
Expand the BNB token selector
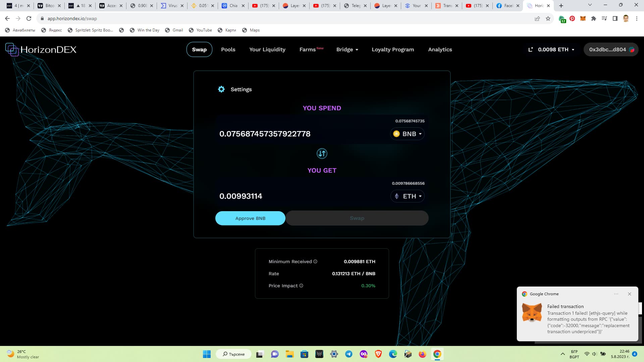pos(407,134)
